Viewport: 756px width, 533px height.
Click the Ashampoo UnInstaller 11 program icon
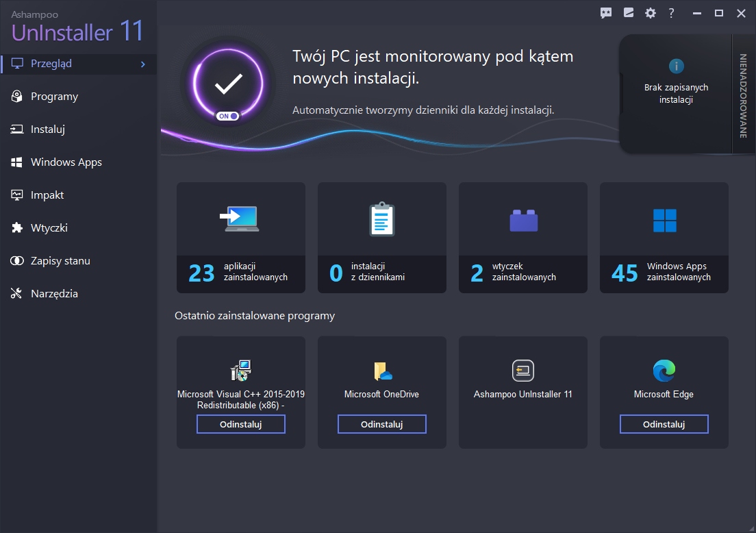coord(523,371)
